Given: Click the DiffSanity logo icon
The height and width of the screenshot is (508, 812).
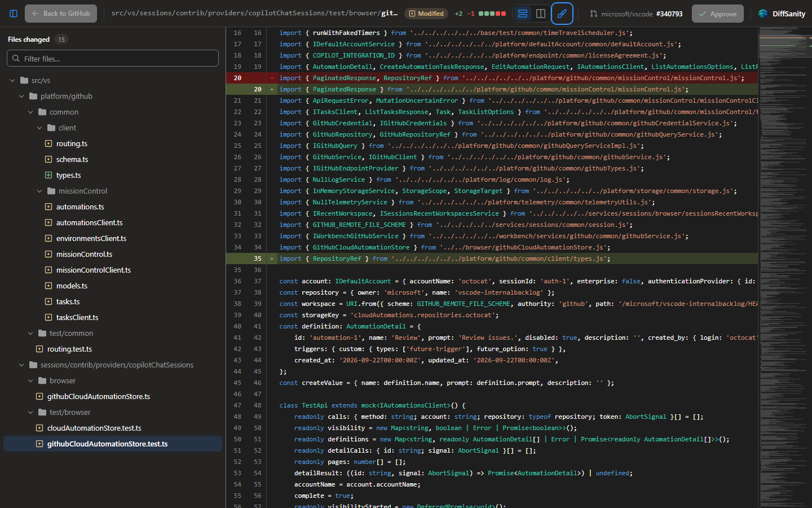Looking at the screenshot, I should (763, 14).
